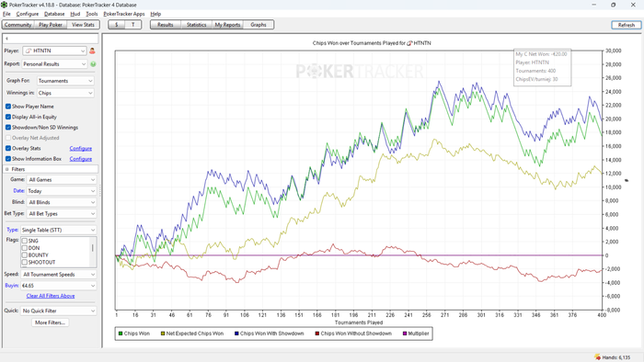Click the green Chips Won legend swatch

coord(121,334)
